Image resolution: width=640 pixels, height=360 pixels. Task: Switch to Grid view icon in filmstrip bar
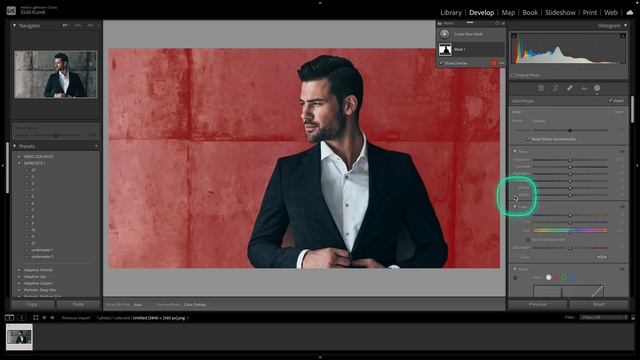tap(36, 318)
